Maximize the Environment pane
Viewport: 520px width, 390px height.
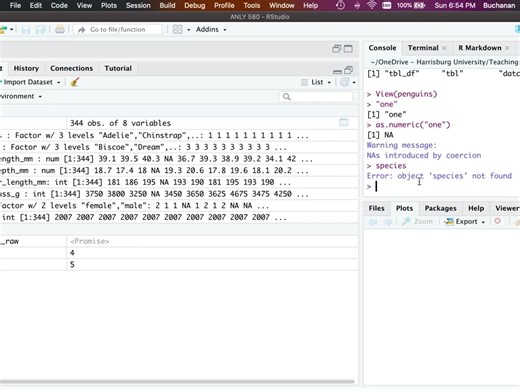349,70
